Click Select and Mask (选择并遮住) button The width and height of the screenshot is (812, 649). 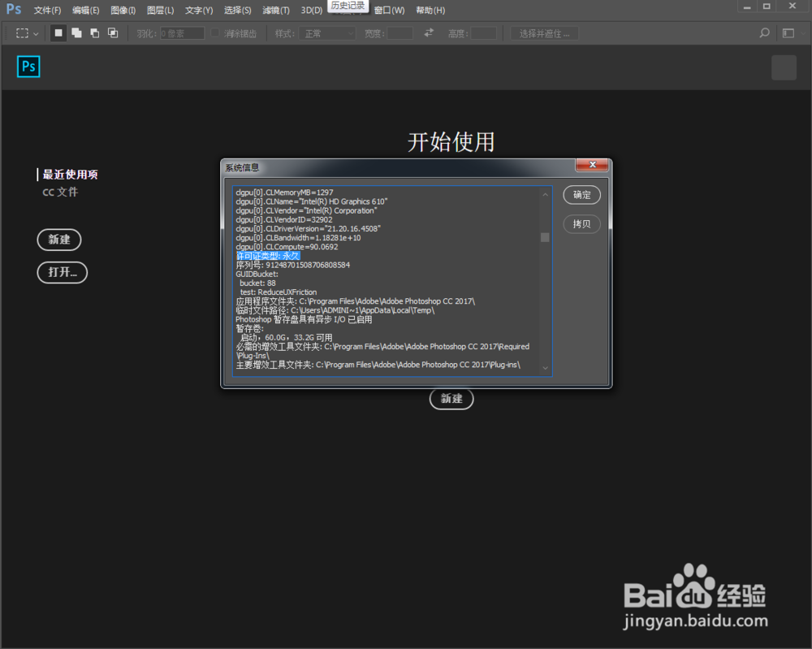[544, 33]
